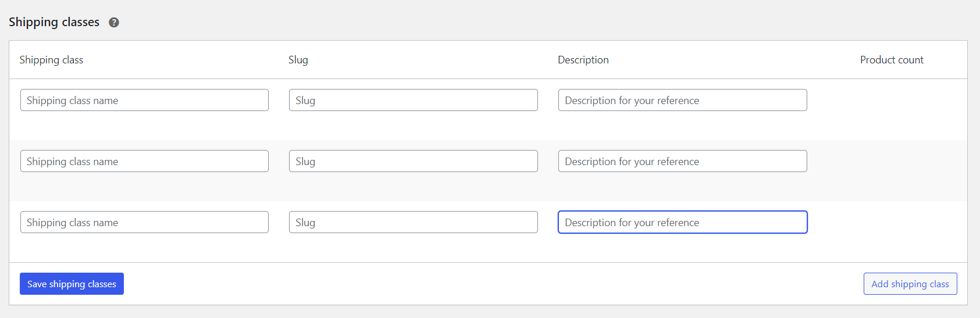This screenshot has width=980, height=318.
Task: Click the Slug column header
Action: 298,60
